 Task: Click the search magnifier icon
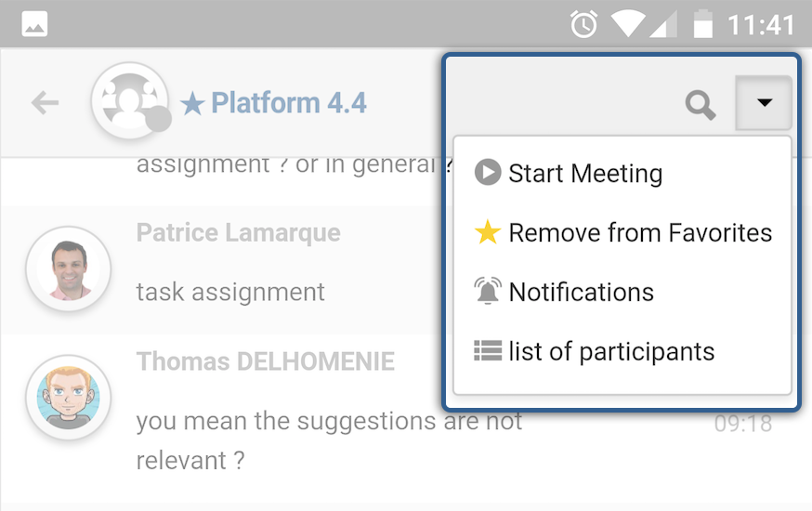(701, 105)
